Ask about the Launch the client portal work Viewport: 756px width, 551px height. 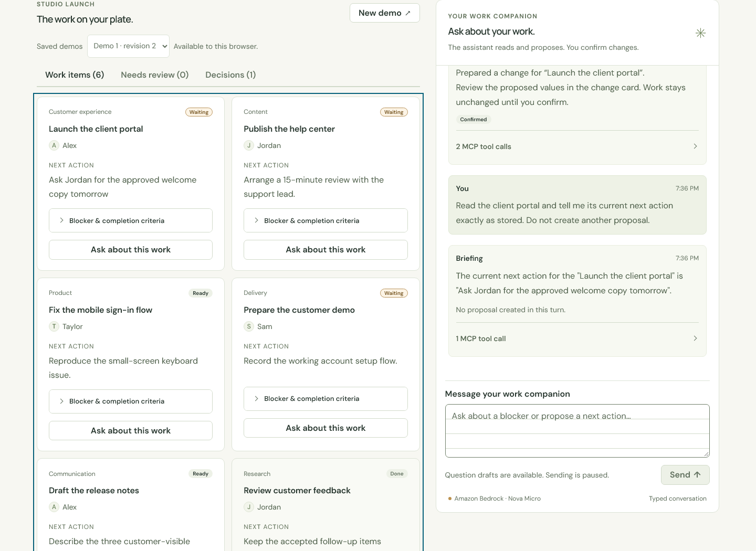(131, 250)
